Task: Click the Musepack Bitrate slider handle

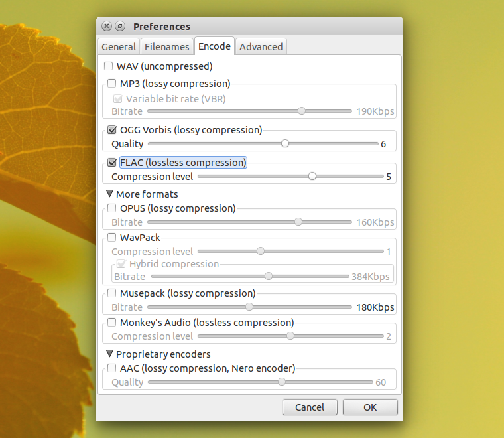Action: coord(249,307)
